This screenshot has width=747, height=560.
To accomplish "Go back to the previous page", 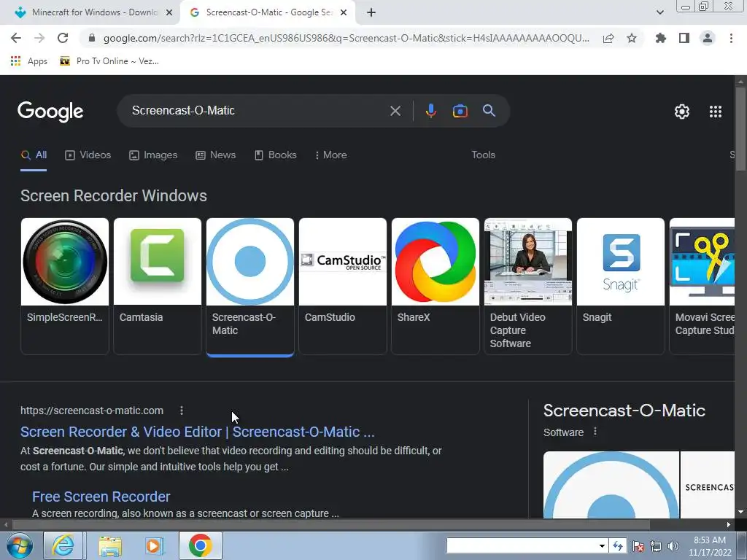I will tap(16, 38).
